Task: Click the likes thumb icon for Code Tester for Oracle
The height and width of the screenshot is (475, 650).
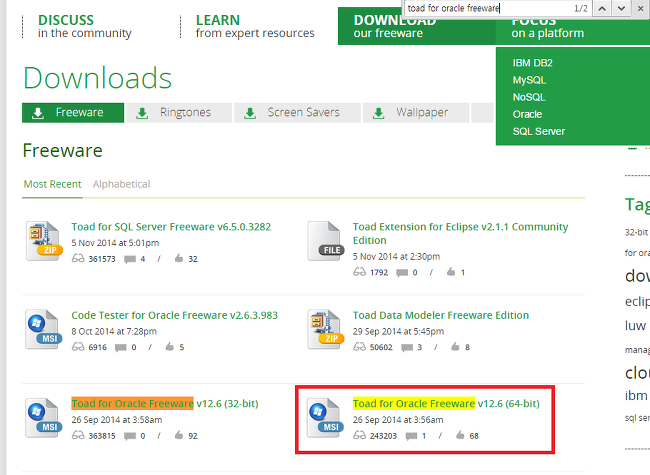Action: [170, 347]
